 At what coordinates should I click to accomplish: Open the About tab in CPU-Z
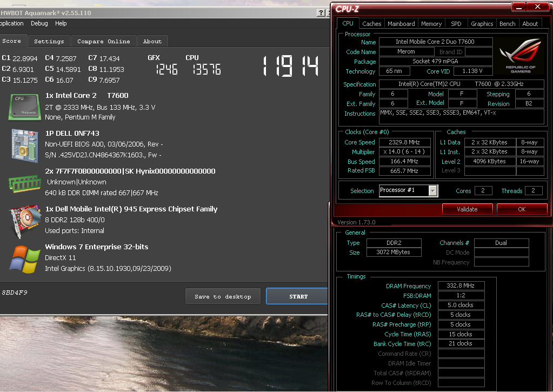pyautogui.click(x=530, y=24)
